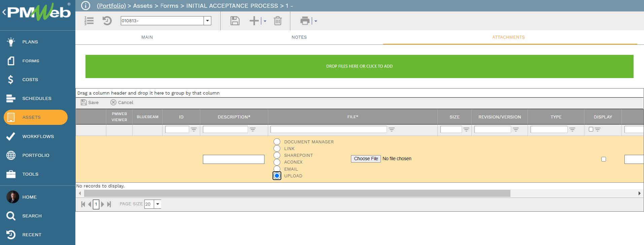Open the history/revert icon in toolbar
This screenshot has width=644, height=245.
click(107, 21)
